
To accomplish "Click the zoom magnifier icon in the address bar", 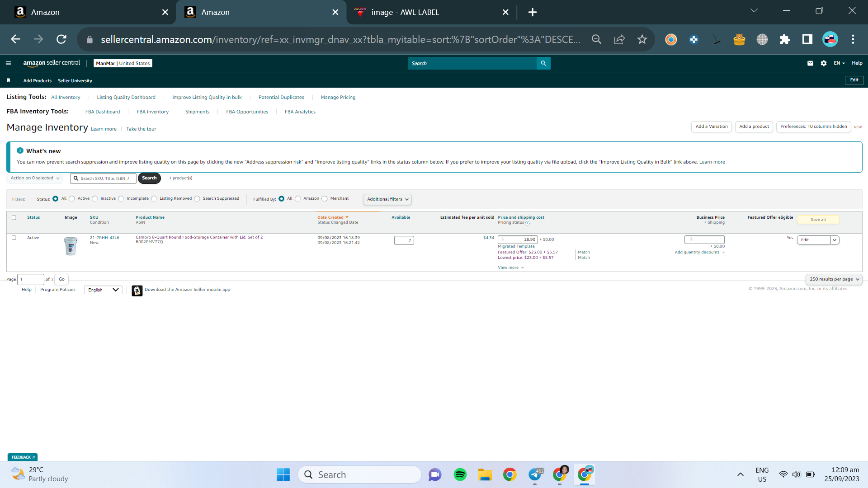I will click(x=596, y=39).
